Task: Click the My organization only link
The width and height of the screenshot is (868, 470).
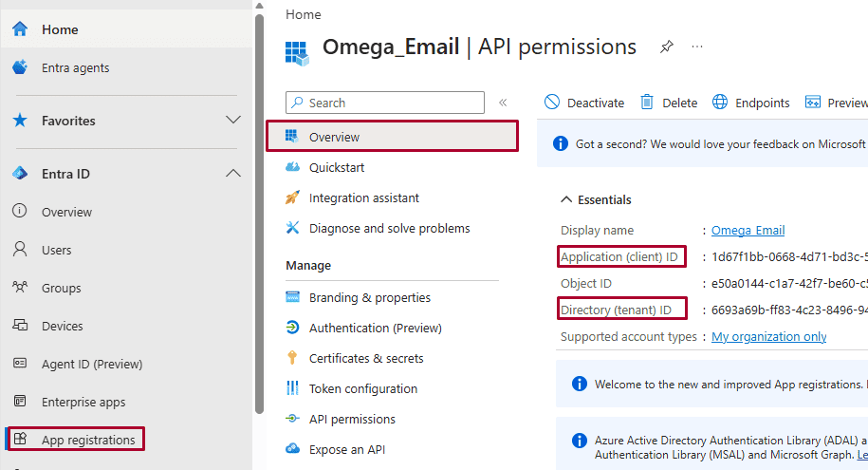Action: [769, 336]
